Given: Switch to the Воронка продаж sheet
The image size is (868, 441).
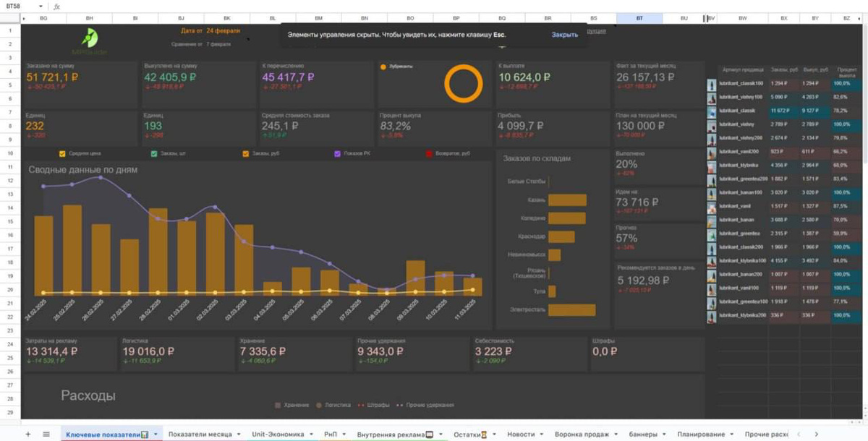Looking at the screenshot, I should pyautogui.click(x=582, y=434).
